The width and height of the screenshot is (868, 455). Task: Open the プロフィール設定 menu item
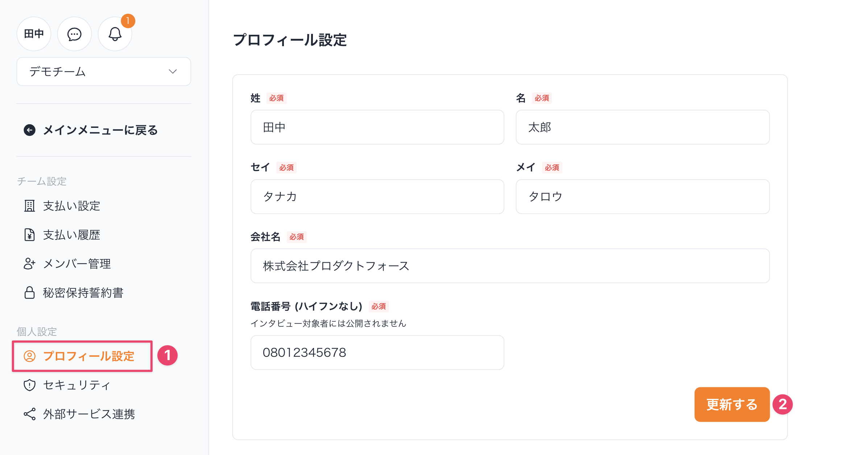click(88, 356)
